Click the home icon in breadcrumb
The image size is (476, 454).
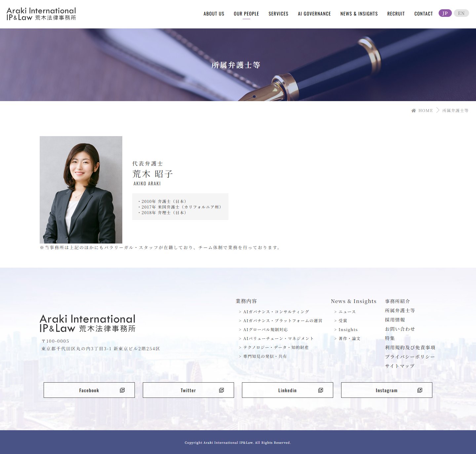click(x=414, y=110)
